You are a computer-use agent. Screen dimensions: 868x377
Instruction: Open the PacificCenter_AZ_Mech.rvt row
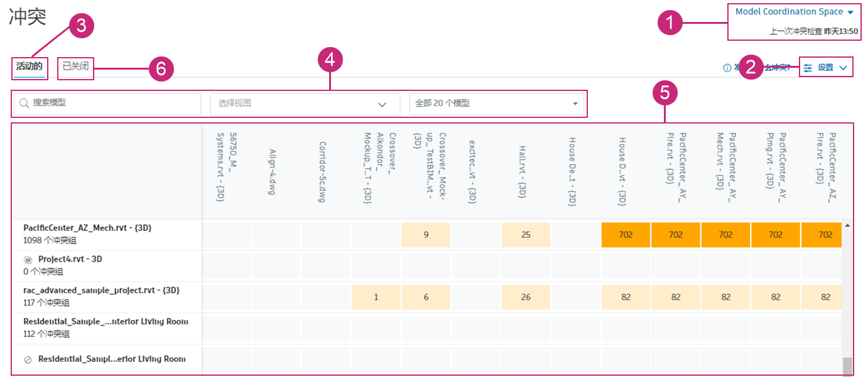click(x=87, y=228)
